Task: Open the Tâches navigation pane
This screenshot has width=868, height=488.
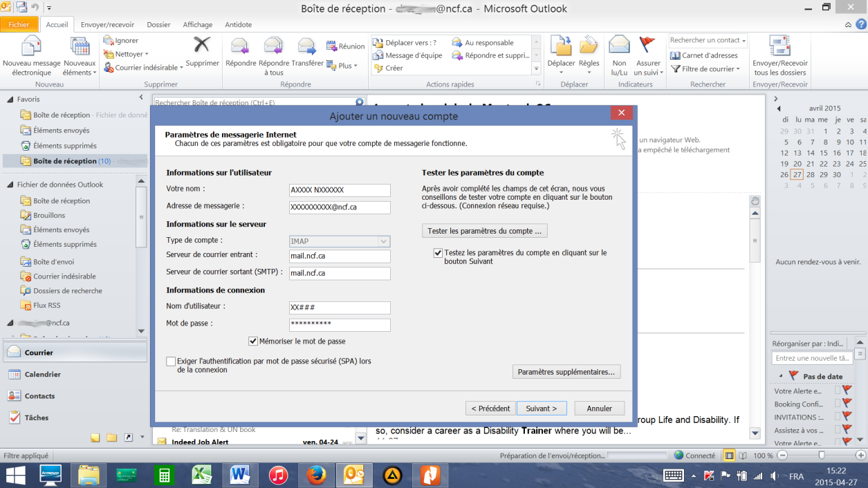Action: click(x=75, y=417)
